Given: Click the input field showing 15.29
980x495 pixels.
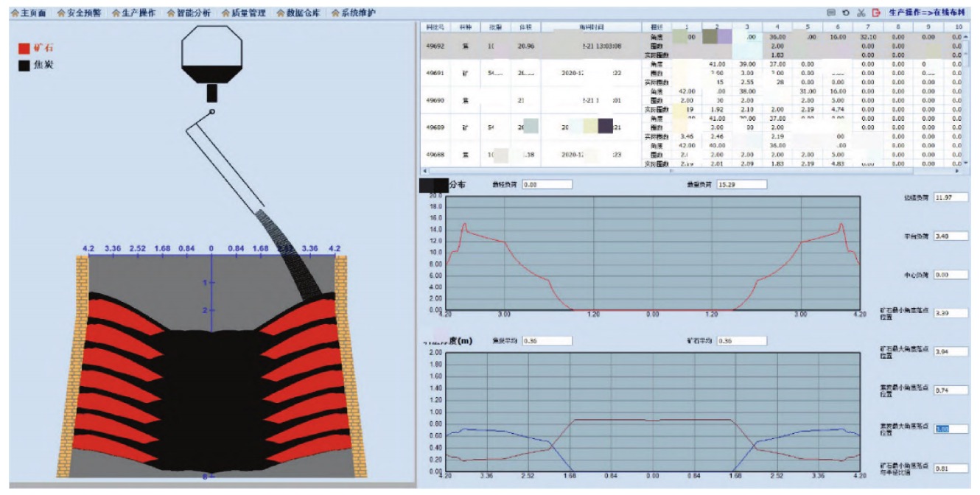Looking at the screenshot, I should (741, 184).
